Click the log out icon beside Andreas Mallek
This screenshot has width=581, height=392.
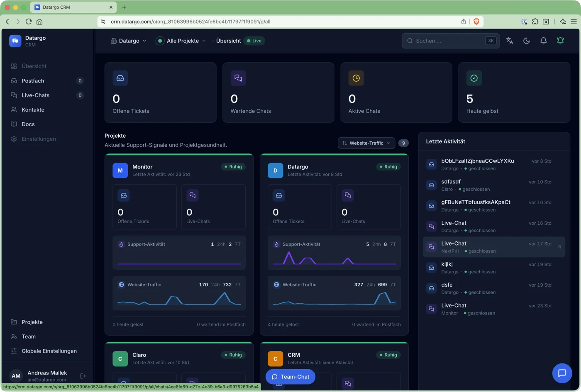coord(83,376)
